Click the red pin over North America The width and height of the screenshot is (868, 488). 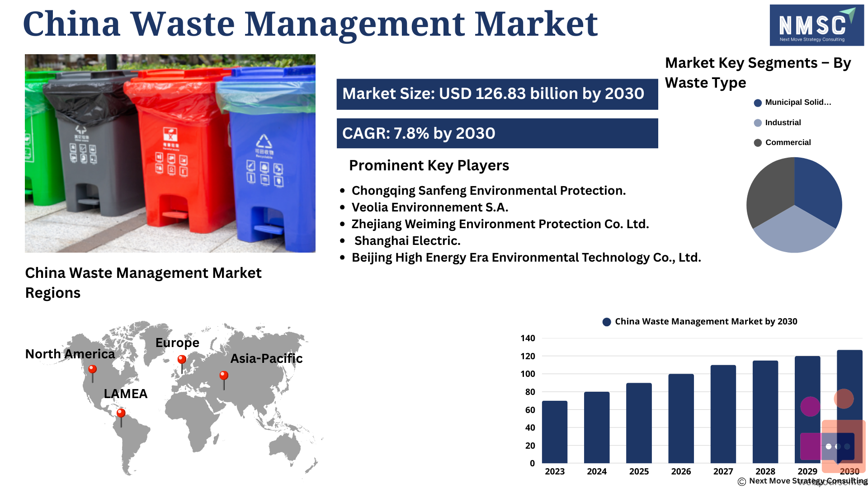tap(92, 373)
